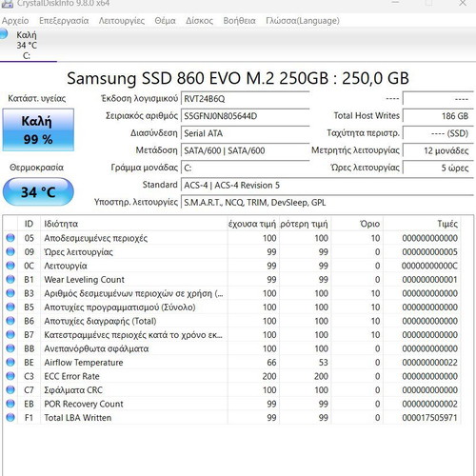Click the blue status icon of row C3
The height and width of the screenshot is (476, 476).
[10, 376]
